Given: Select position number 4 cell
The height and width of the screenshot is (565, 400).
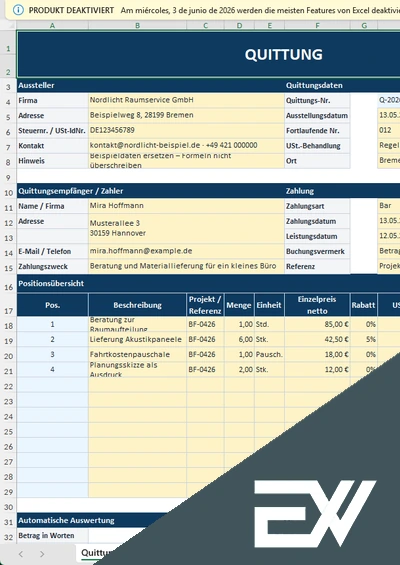Looking at the screenshot, I should 52,370.
